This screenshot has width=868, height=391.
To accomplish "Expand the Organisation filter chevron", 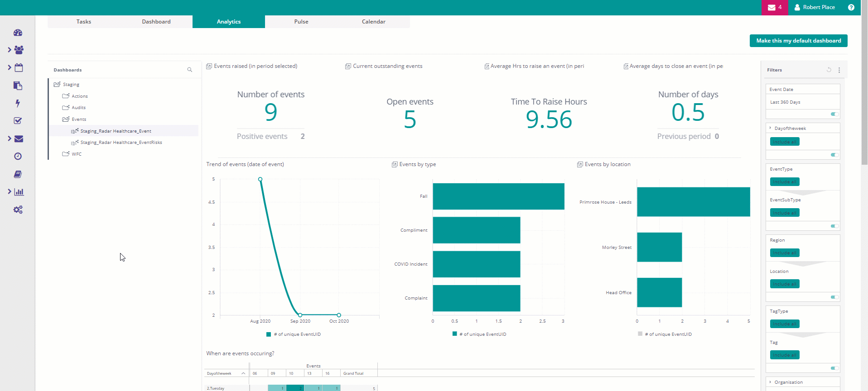I will point(770,382).
